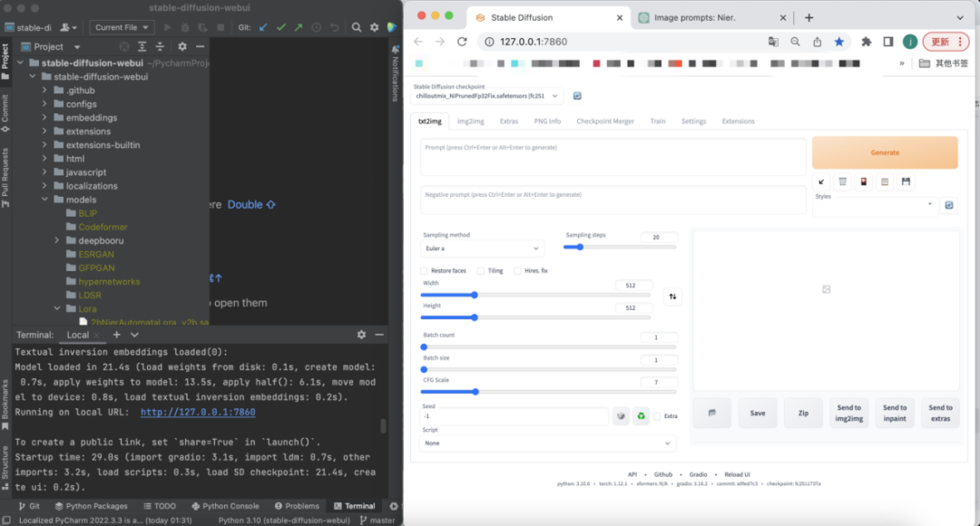
Task: Randomize the seed with dice icon
Action: (621, 416)
